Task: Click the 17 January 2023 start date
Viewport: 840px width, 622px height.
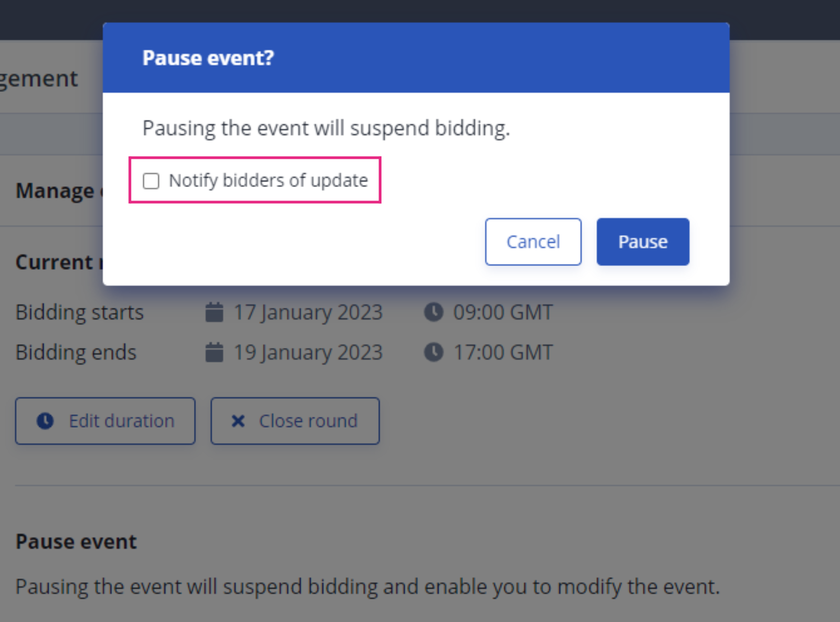Action: (x=308, y=312)
